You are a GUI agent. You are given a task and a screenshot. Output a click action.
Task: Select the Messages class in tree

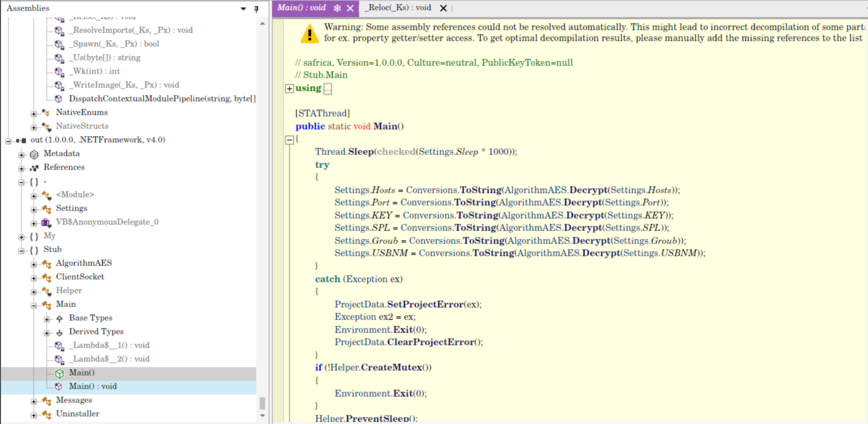tap(74, 400)
